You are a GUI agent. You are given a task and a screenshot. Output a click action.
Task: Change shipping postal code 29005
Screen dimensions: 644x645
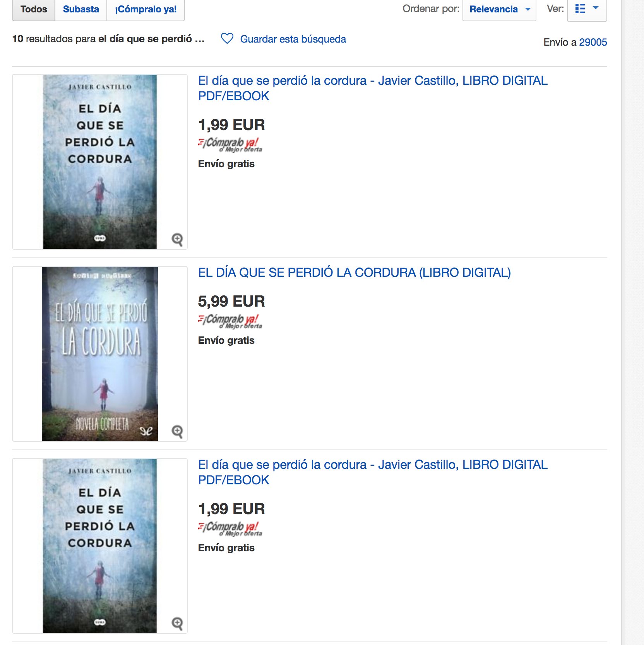593,42
